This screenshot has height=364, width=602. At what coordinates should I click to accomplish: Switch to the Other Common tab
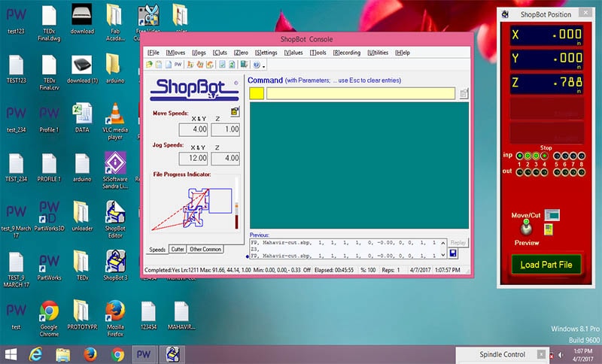pyautogui.click(x=205, y=250)
